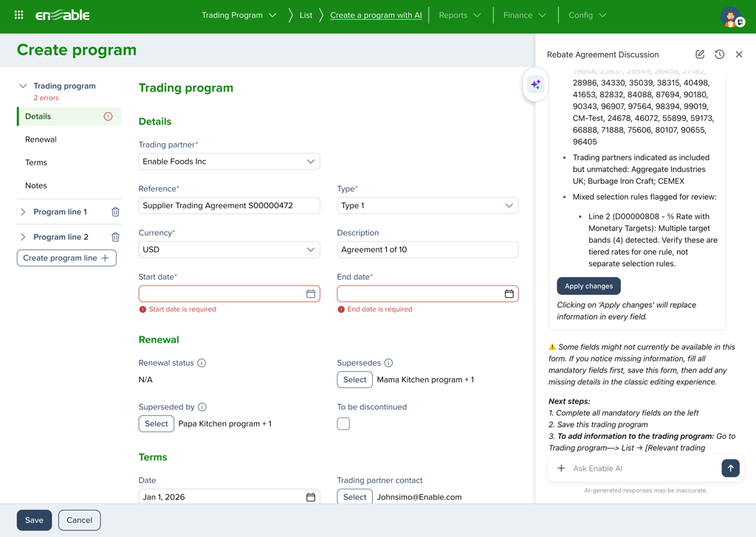Image resolution: width=756 pixels, height=537 pixels.
Task: Click the Renewal status info icon
Action: click(202, 363)
